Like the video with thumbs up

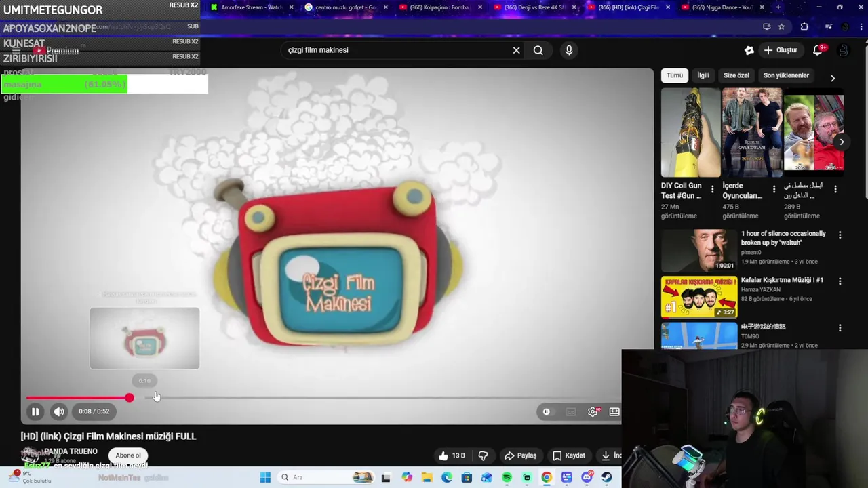point(452,455)
